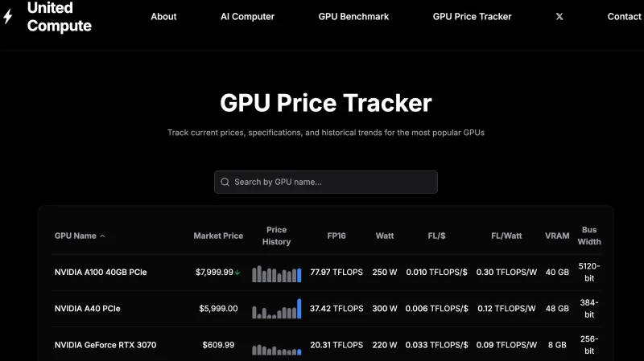Go to GPU Benchmark page
Viewport: 644px width, 361px height.
353,17
